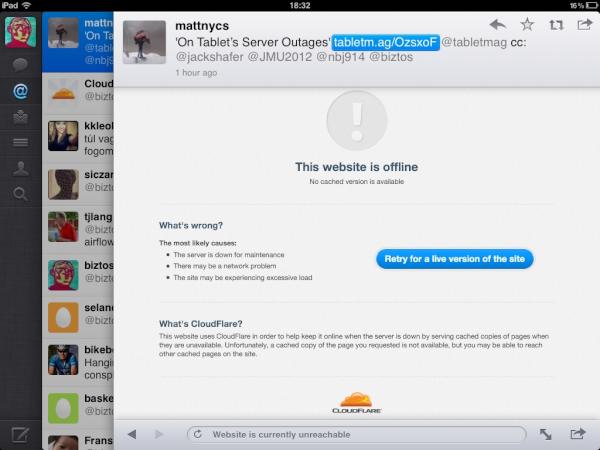This screenshot has width=600, height=450.
Task: Click Retry for a live version of the site
Action: [x=455, y=259]
